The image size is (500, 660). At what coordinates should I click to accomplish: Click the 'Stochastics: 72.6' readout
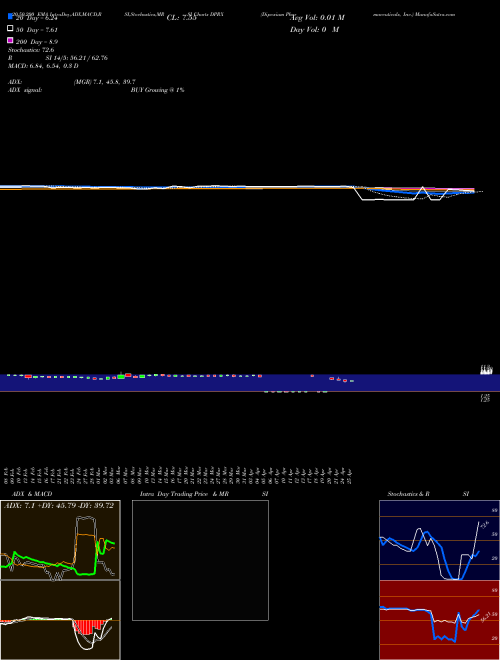tap(31, 50)
